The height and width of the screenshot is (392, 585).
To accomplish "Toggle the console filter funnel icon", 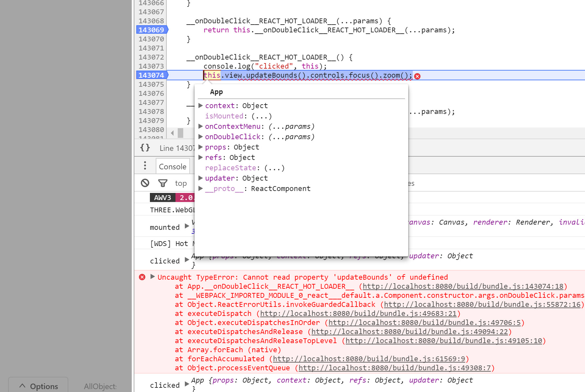I will [163, 183].
